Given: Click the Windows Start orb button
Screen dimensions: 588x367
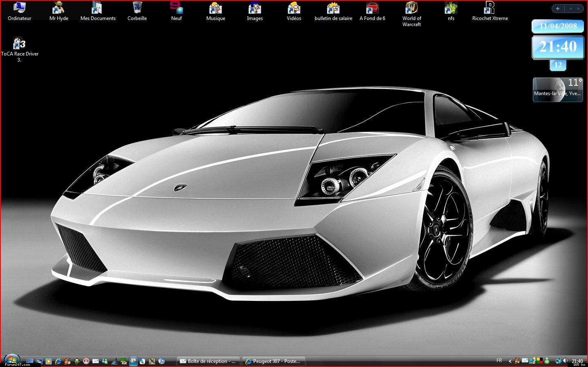Looking at the screenshot, I should pyautogui.click(x=11, y=360).
